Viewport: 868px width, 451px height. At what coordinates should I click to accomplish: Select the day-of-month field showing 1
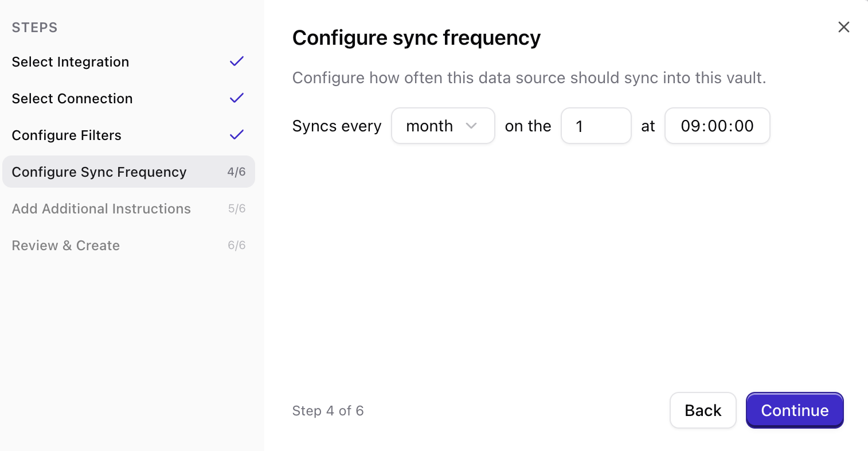(x=596, y=126)
